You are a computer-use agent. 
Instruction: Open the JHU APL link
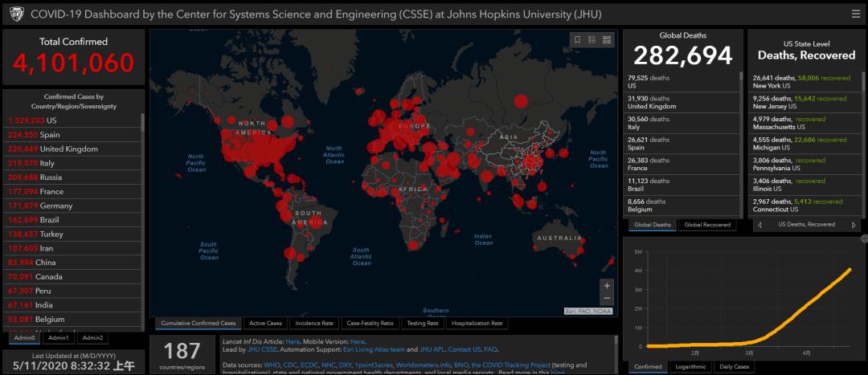[433, 349]
